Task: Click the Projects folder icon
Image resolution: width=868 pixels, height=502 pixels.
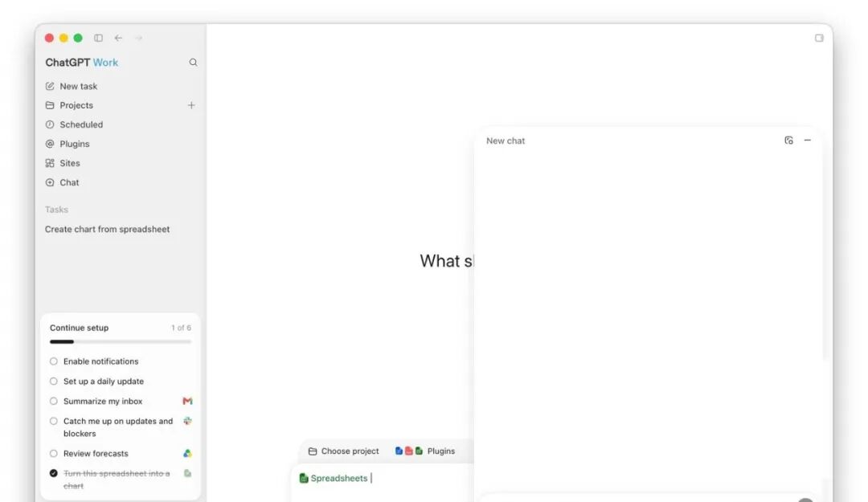Action: point(50,105)
